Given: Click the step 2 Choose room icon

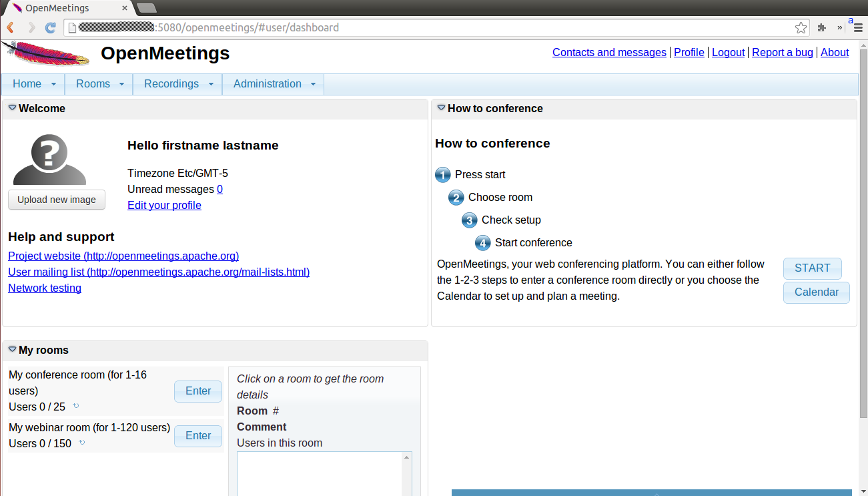Looking at the screenshot, I should tap(456, 198).
